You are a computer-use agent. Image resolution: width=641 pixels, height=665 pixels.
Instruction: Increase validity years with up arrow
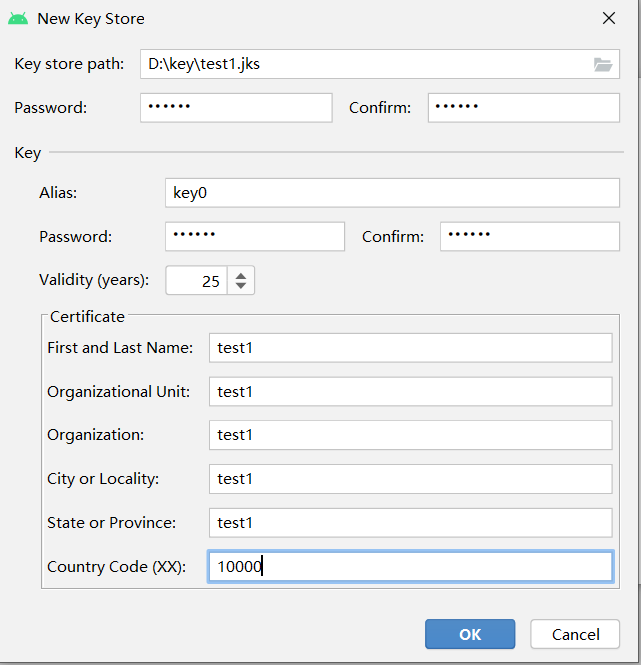coord(241,276)
